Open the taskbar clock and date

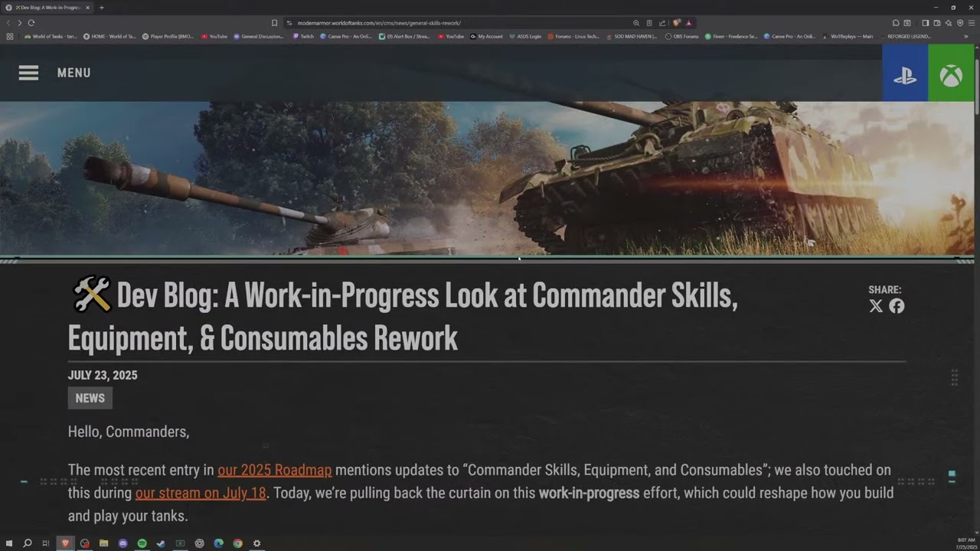(x=966, y=543)
